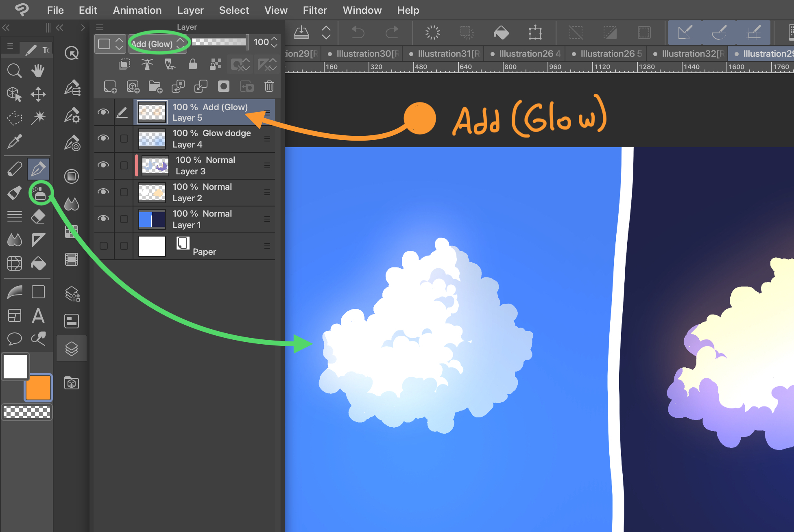The width and height of the screenshot is (794, 532).
Task: Select Layer 3 thumbnail
Action: coord(155,165)
